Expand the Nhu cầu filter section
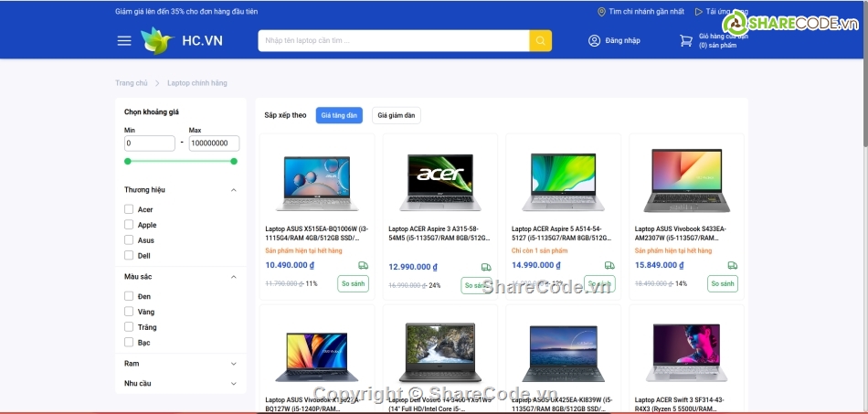Image resolution: width=868 pixels, height=414 pixels. point(233,384)
